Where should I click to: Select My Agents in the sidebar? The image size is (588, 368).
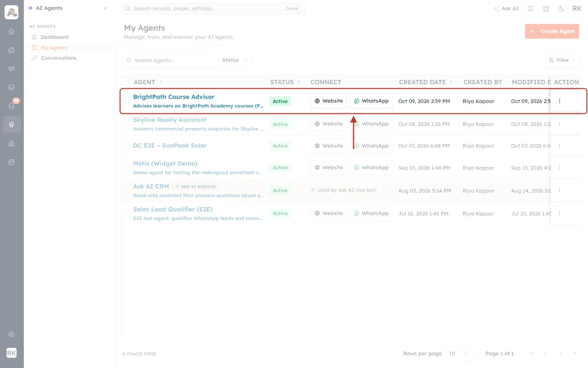[54, 48]
